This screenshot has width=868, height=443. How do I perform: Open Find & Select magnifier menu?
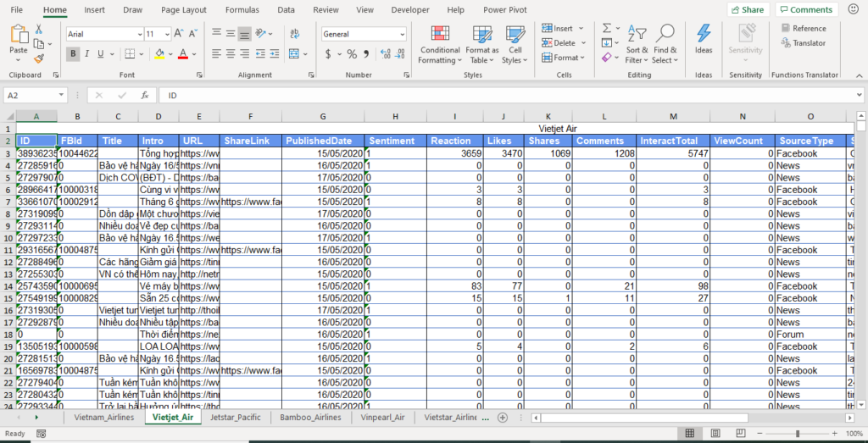[665, 45]
